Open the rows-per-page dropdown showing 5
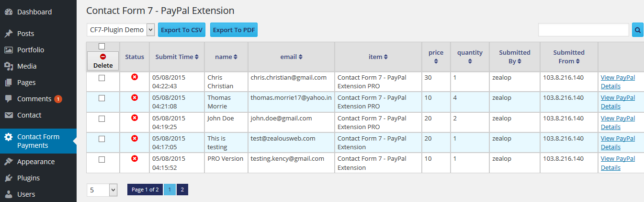 click(x=102, y=190)
